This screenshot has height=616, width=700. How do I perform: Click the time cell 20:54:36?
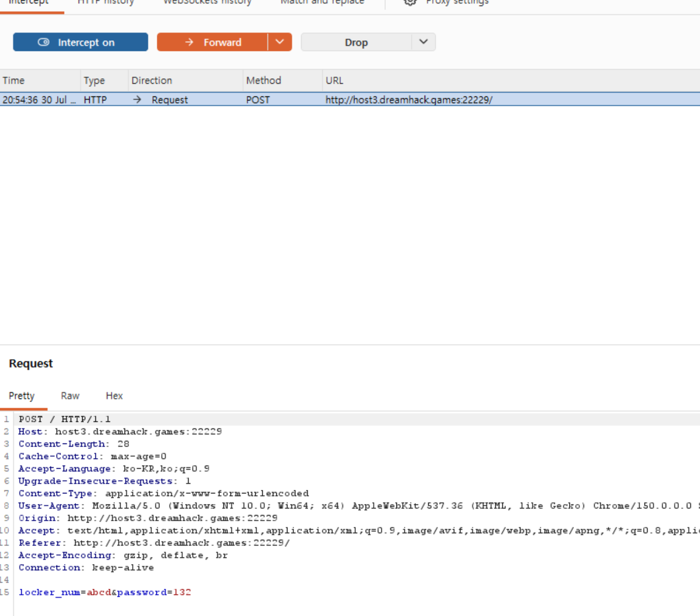(39, 100)
